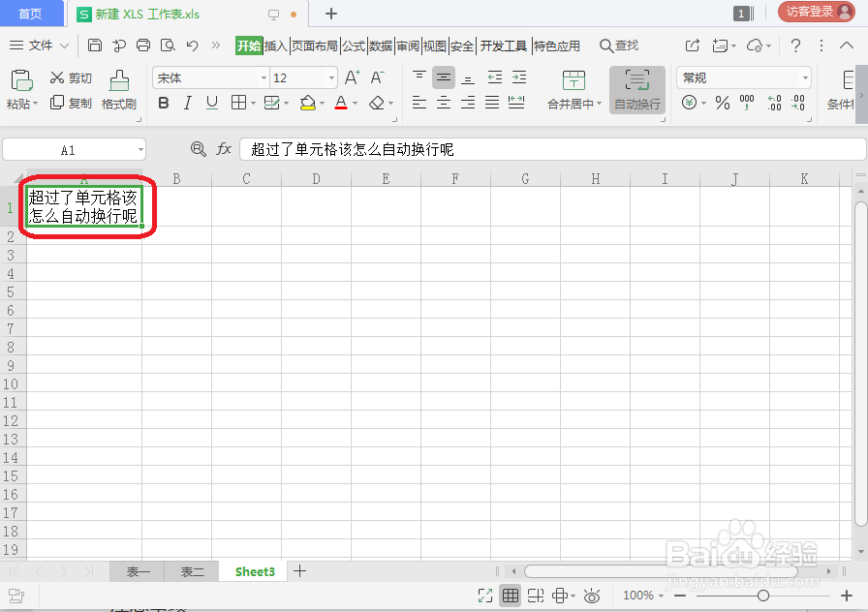Center text horizontally
868x612 pixels.
444,103
